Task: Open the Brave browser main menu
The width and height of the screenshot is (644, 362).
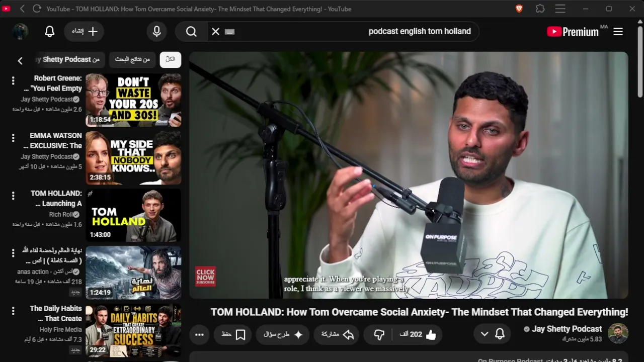Action: tap(560, 9)
